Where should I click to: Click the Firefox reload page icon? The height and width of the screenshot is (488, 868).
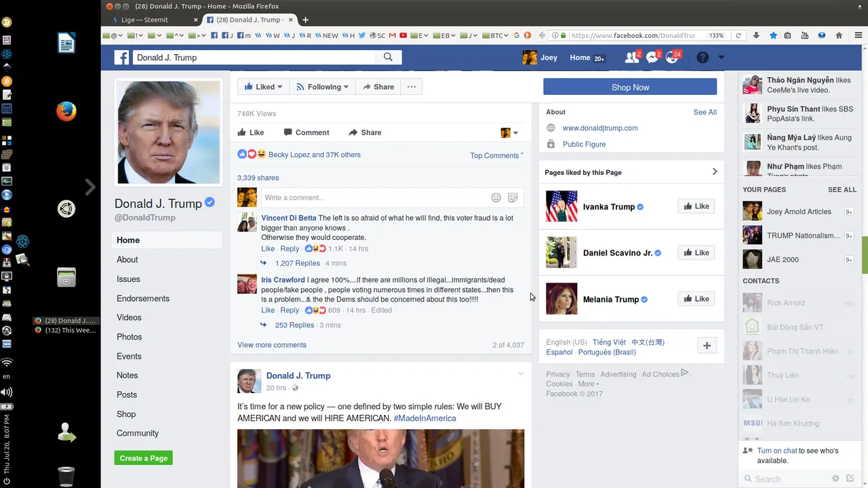point(738,35)
